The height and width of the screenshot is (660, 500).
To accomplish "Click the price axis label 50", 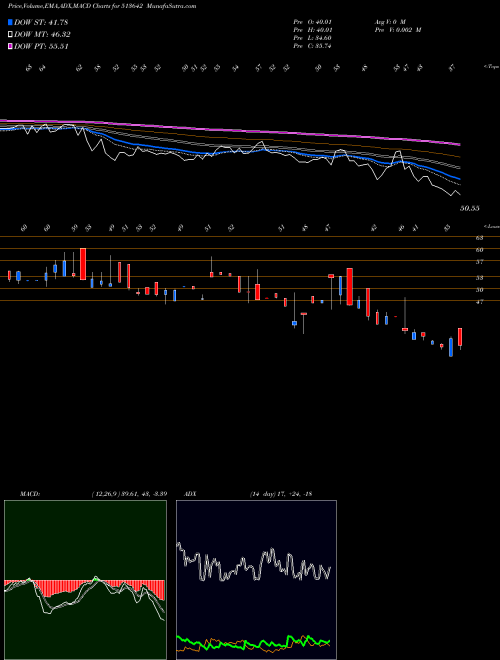I will [479, 290].
